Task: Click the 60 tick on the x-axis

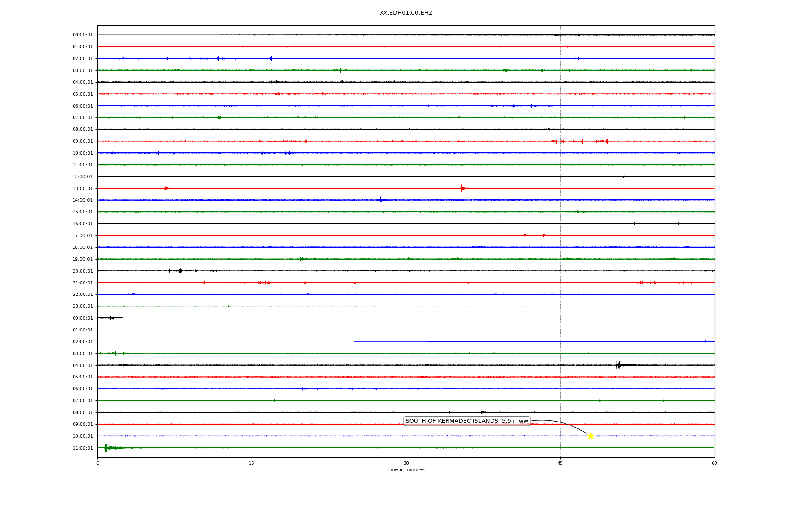Action: 714,463
